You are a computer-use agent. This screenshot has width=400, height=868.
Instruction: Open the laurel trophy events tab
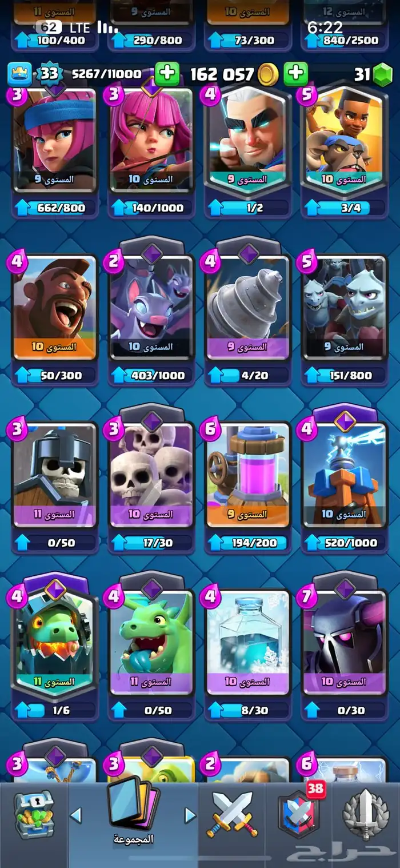366,815
